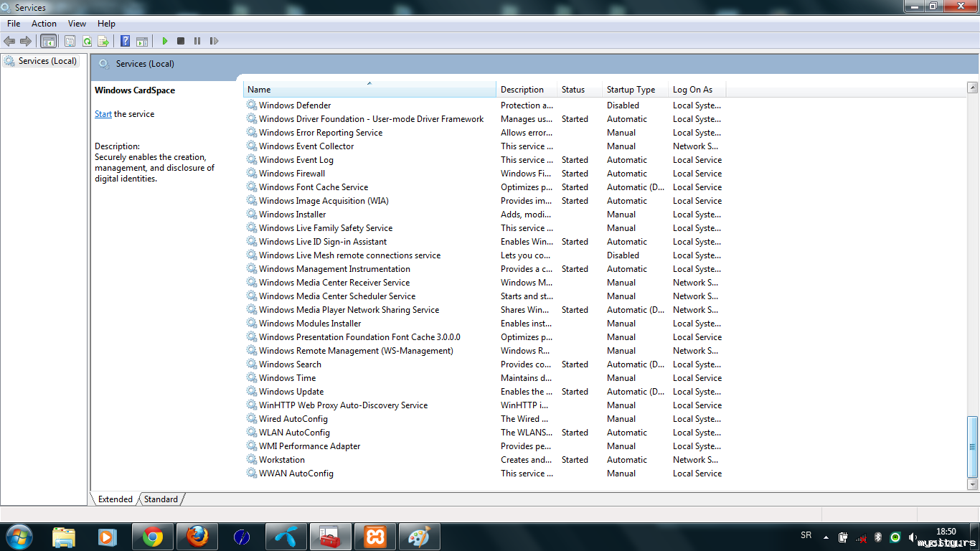
Task: Select Windows Management Instrumentation service name
Action: 334,269
